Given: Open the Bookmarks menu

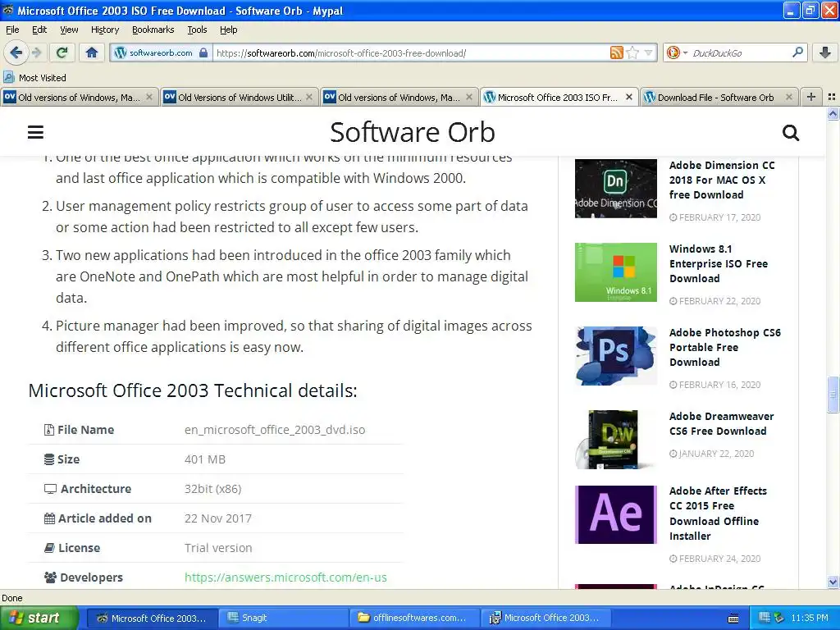Looking at the screenshot, I should (153, 30).
